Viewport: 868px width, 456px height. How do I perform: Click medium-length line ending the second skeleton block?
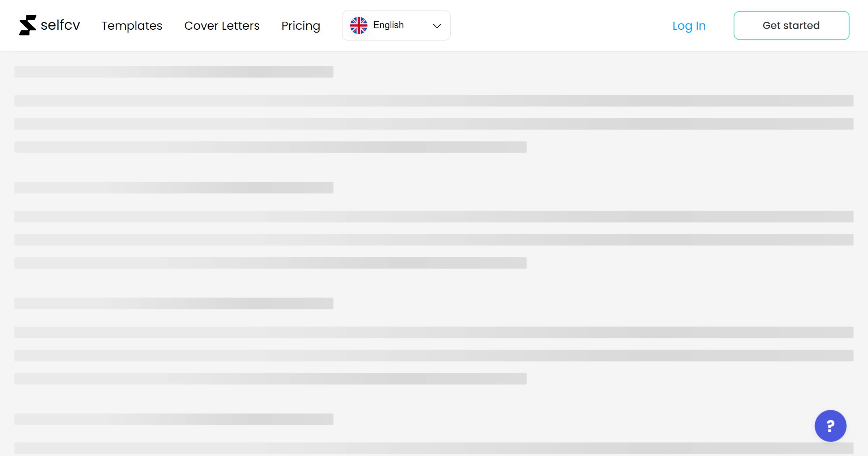270,263
